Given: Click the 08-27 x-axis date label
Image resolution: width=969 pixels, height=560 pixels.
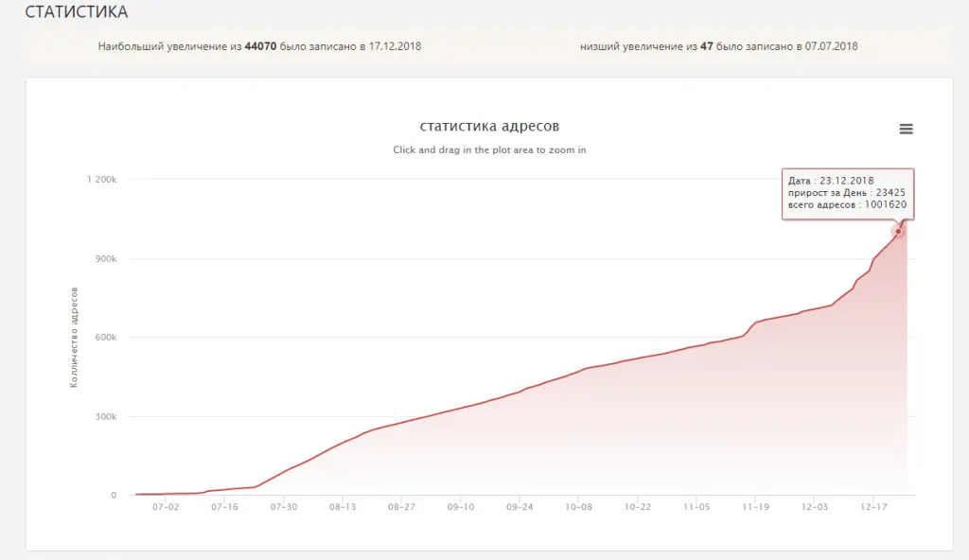Looking at the screenshot, I should (x=401, y=507).
